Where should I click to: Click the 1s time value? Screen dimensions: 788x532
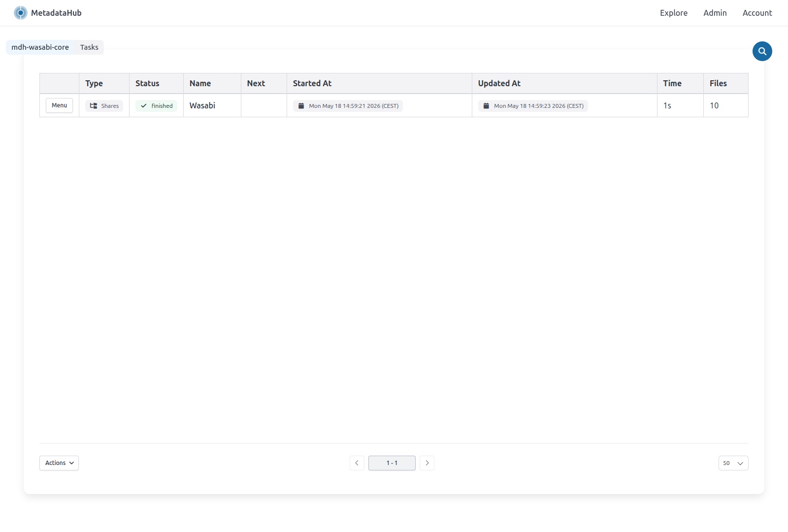(667, 105)
